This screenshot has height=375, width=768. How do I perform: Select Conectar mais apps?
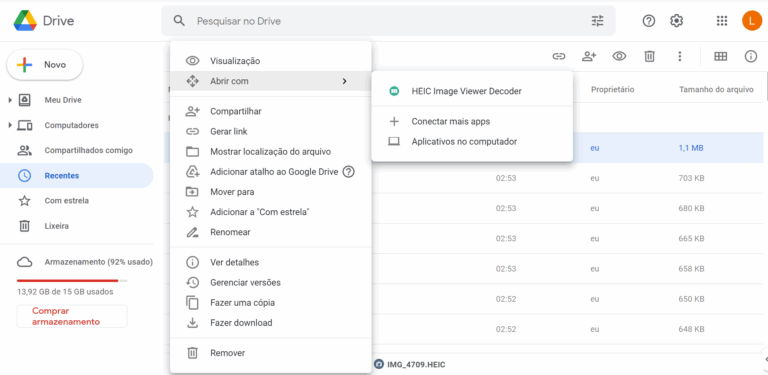click(472, 121)
